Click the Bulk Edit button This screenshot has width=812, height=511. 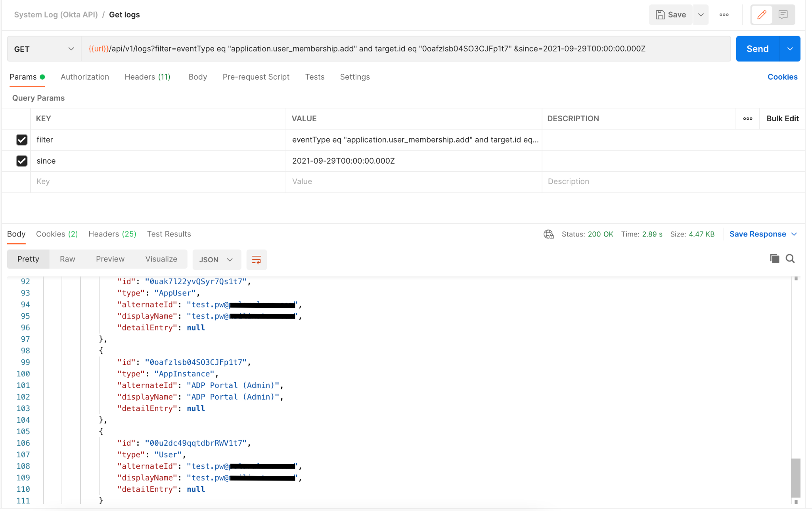782,118
